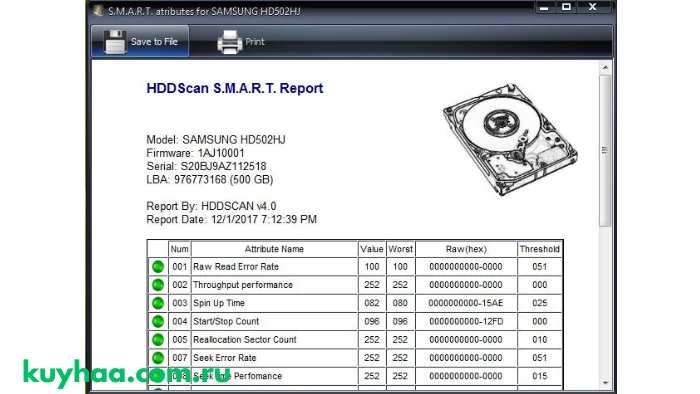Click the Spin Up Time cell
The width and height of the screenshot is (700, 394).
(274, 303)
